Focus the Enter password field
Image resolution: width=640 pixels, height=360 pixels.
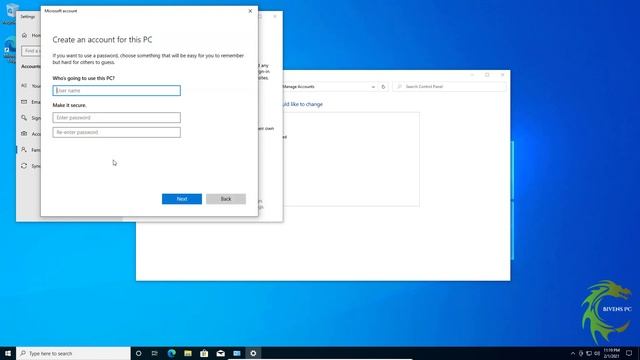[116, 118]
